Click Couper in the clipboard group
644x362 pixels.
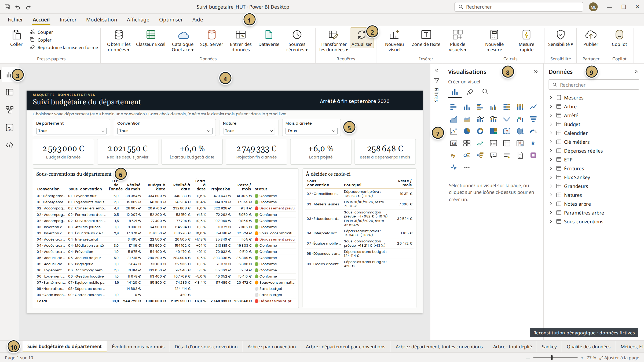tap(42, 32)
